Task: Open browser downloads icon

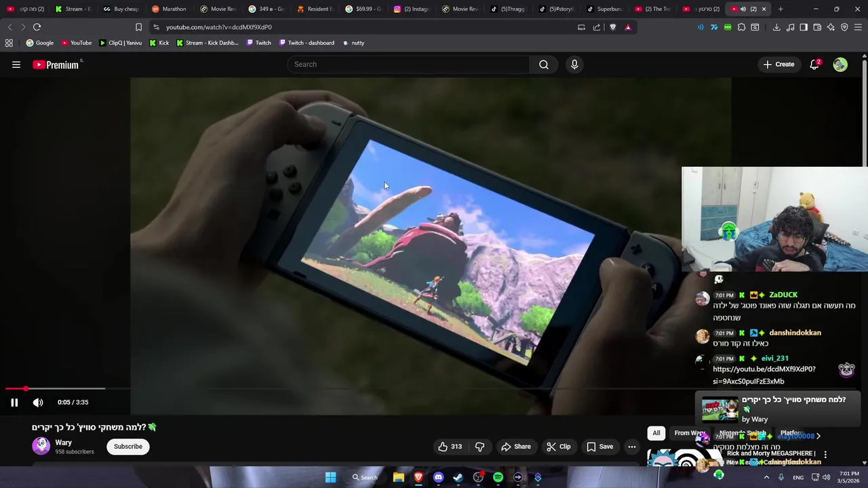Action: pos(776,27)
